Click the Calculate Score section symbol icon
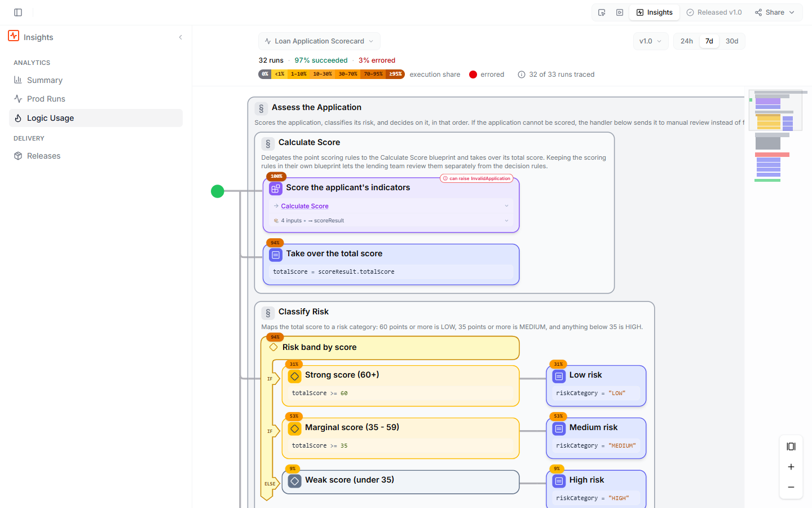Screen dimensions: 812x508 point(268,143)
